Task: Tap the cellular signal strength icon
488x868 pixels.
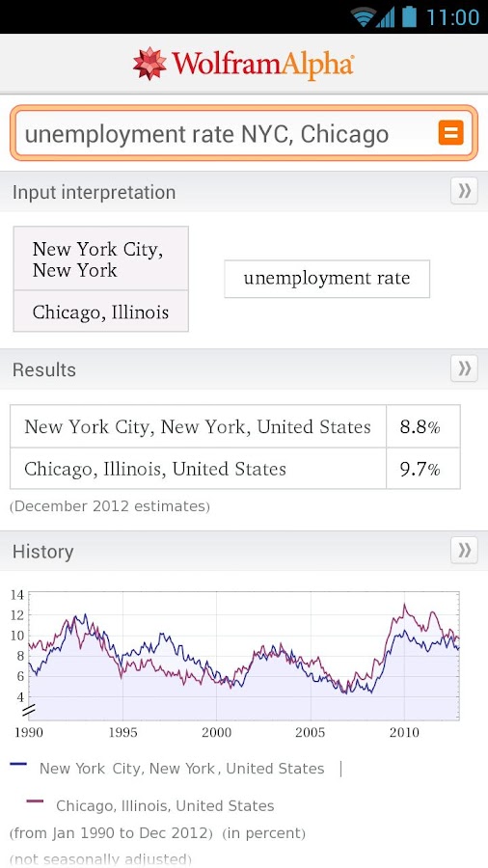Action: [x=386, y=17]
